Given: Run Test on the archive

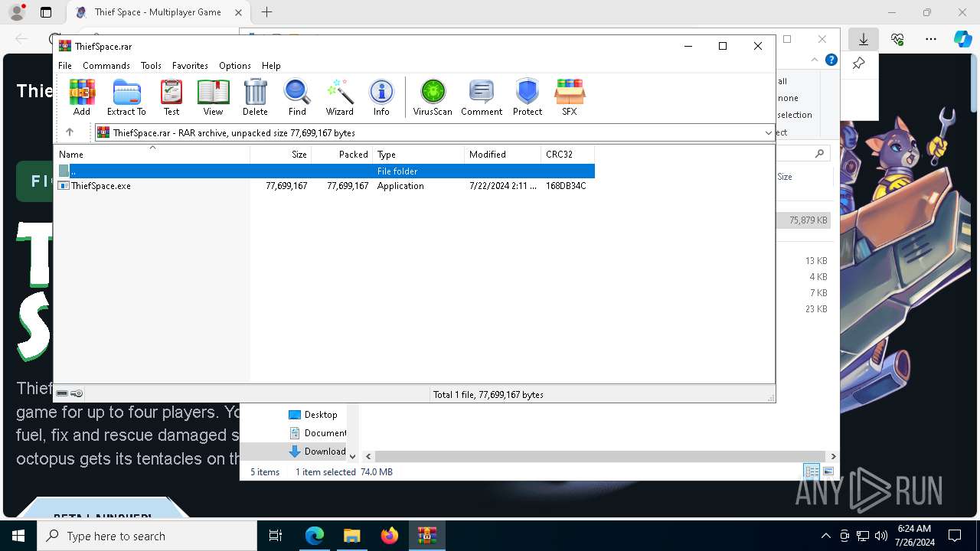Looking at the screenshot, I should click(171, 97).
